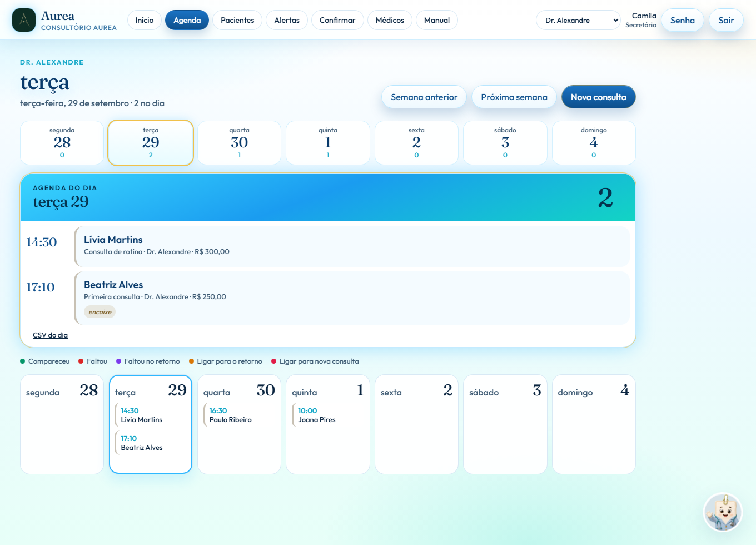756x545 pixels.
Task: Open the 14:30 Lívia Martins weekly grid entry
Action: (150, 415)
